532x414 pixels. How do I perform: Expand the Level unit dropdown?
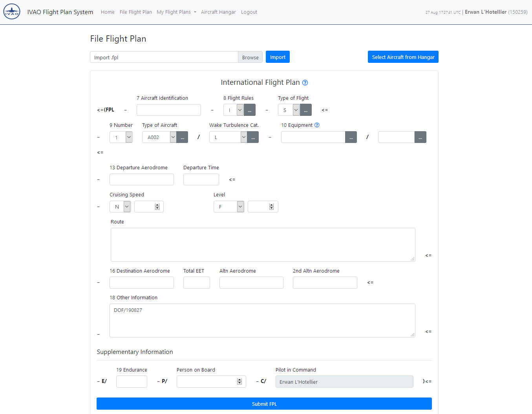[x=240, y=207]
